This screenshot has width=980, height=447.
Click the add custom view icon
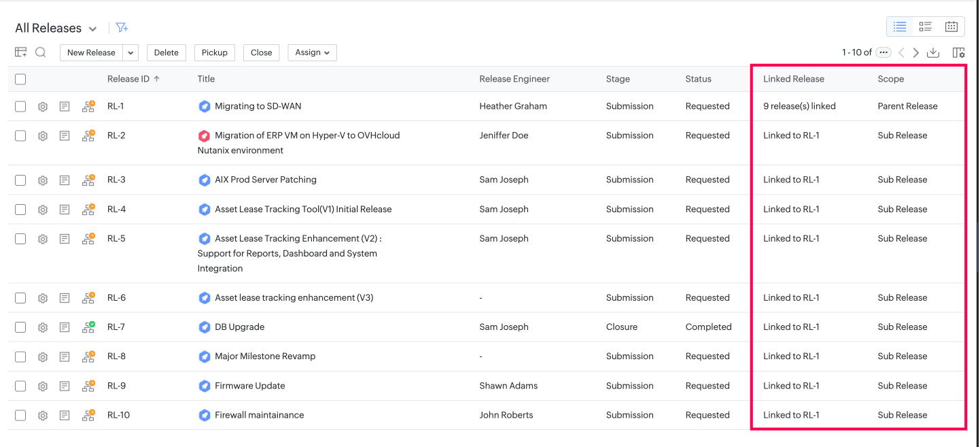point(20,52)
